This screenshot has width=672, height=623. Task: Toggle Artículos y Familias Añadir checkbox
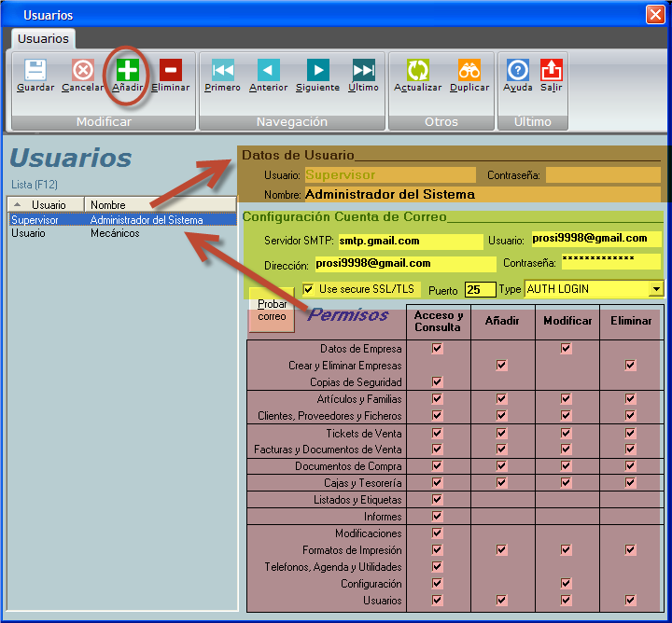point(501,398)
